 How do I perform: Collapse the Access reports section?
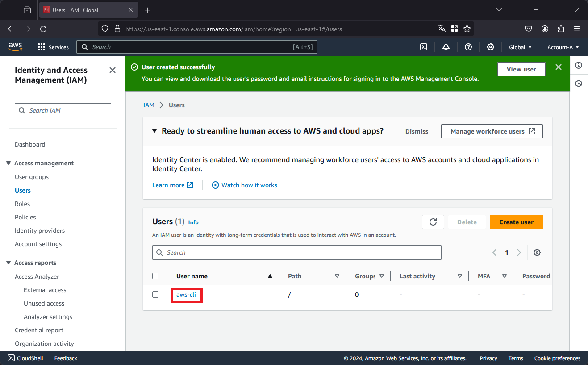pyautogui.click(x=8, y=263)
